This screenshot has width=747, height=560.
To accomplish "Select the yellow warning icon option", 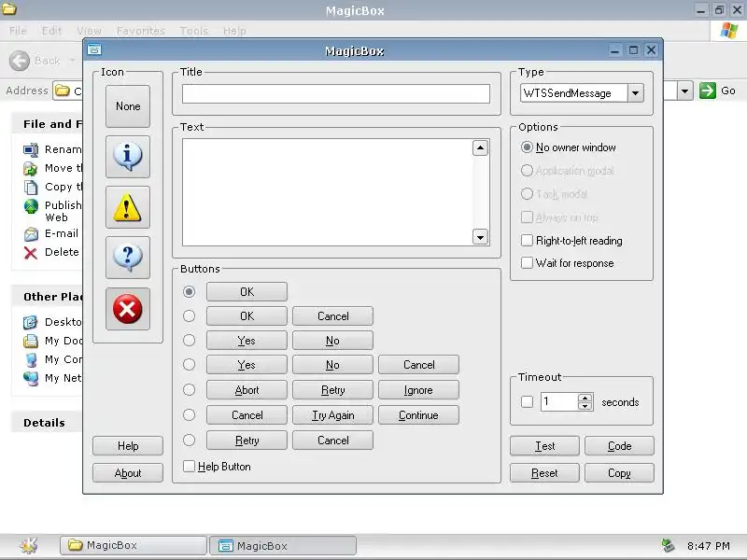I will coord(128,207).
